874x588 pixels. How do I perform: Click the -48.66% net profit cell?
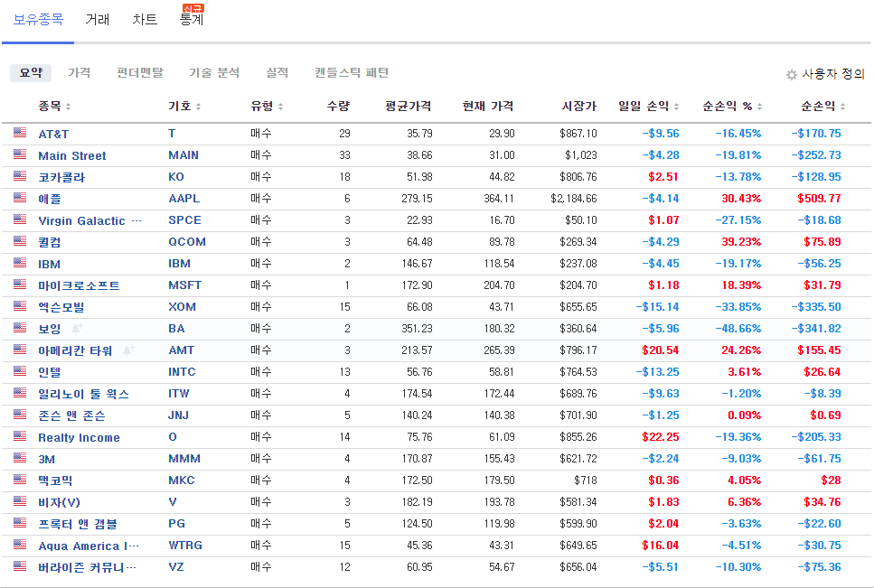pyautogui.click(x=738, y=329)
